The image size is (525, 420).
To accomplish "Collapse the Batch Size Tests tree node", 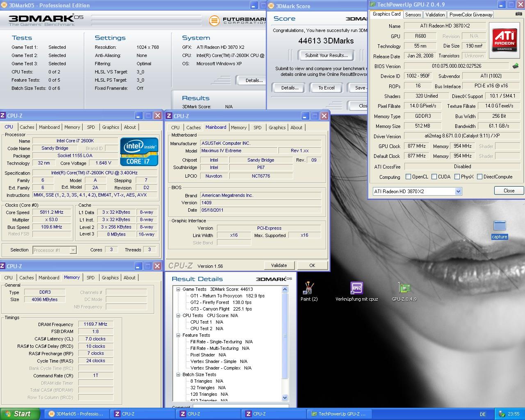I will coord(178,374).
